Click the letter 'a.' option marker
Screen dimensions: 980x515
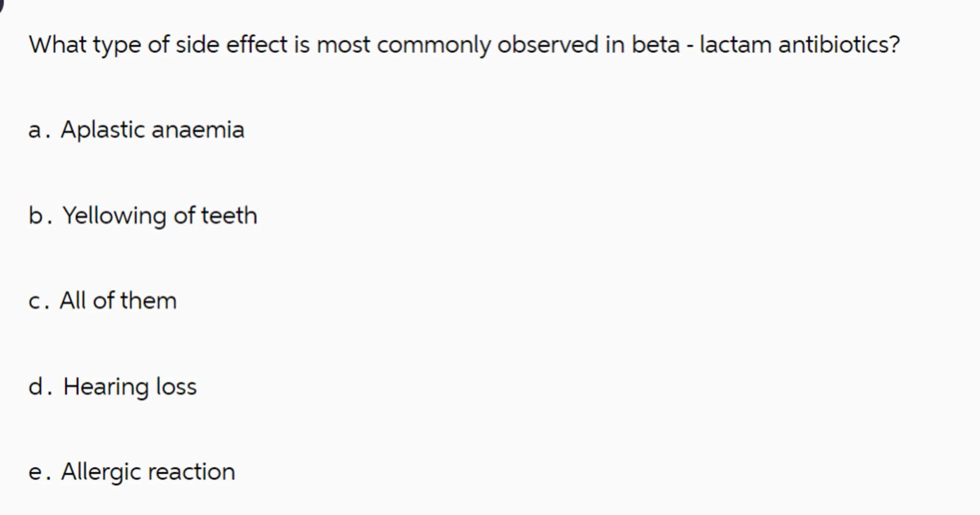point(38,130)
